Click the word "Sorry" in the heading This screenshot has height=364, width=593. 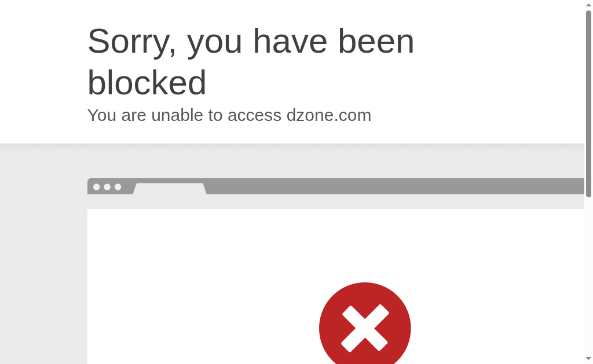tap(128, 42)
